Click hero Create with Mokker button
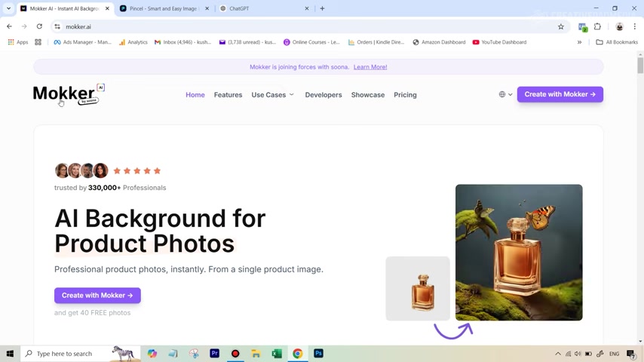 [97, 296]
